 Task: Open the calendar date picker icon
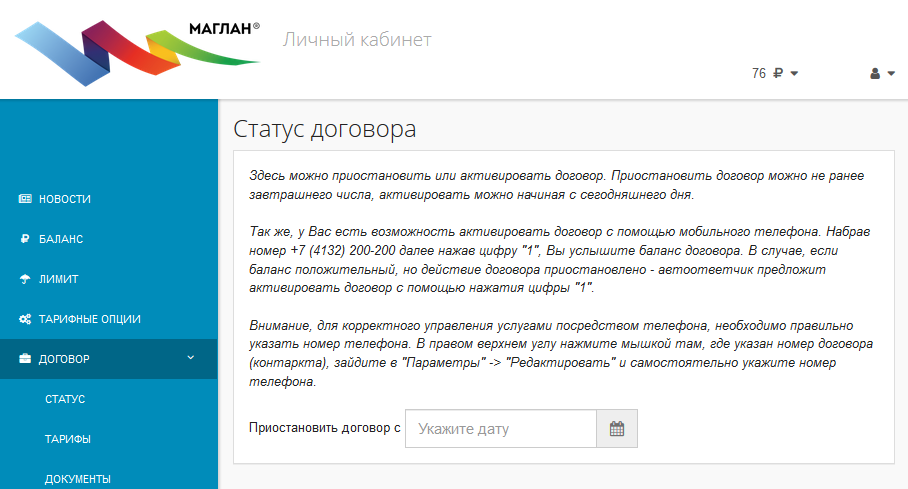pyautogui.click(x=617, y=429)
